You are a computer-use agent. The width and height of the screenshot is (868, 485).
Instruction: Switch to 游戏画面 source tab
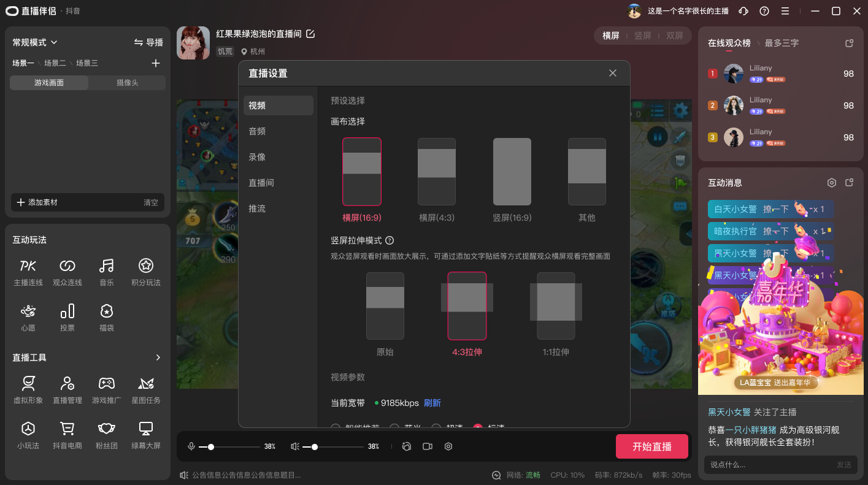49,83
